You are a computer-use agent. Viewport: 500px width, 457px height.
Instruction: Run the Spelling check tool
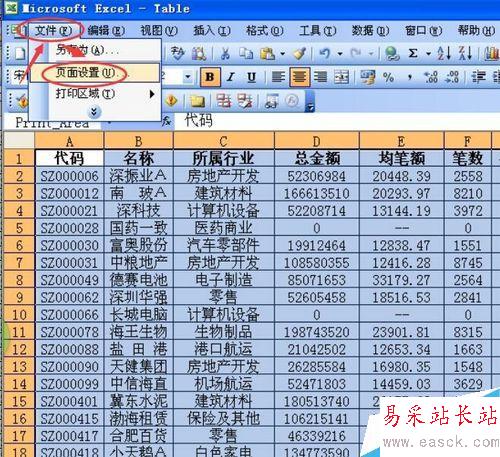pos(177,53)
